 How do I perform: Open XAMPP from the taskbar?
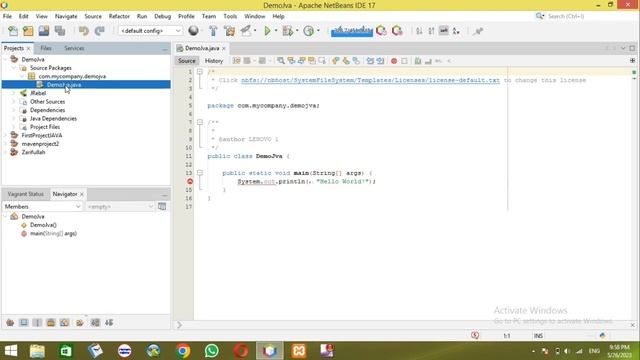point(298,351)
